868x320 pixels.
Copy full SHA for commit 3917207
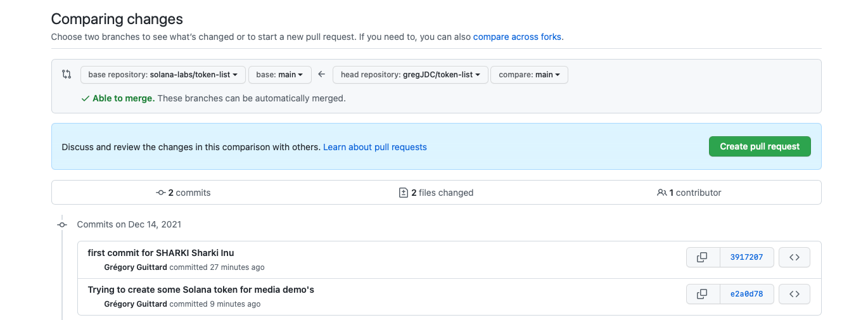[x=703, y=257]
